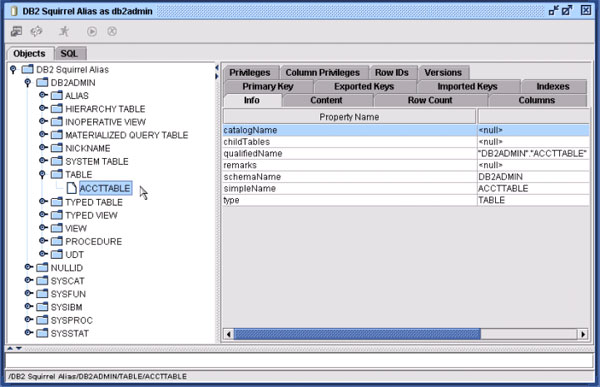Select the Objects tab
600x387 pixels.
(x=29, y=54)
